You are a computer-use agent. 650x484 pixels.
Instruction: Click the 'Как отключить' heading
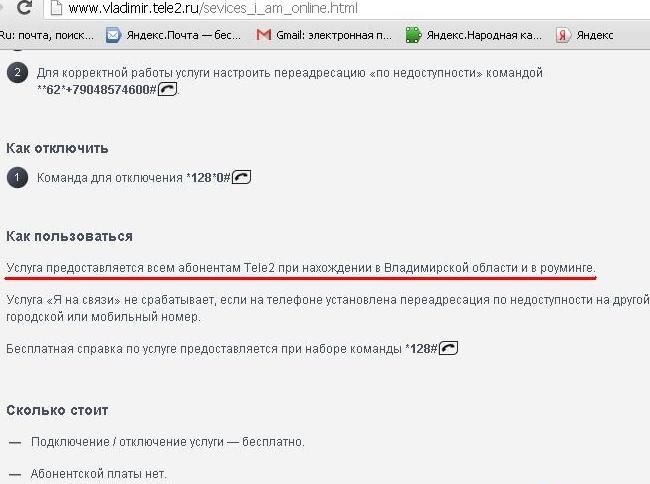57,148
